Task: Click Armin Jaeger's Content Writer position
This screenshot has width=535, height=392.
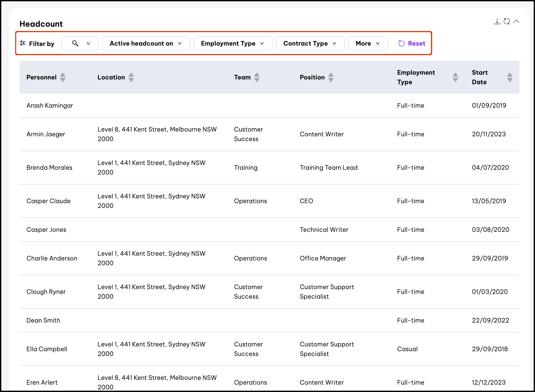Action: coord(322,134)
